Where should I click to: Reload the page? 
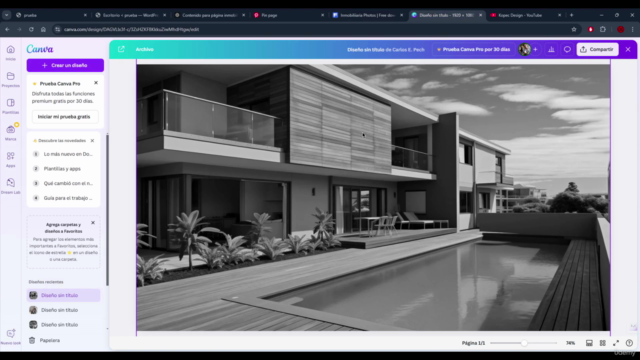[x=31, y=29]
